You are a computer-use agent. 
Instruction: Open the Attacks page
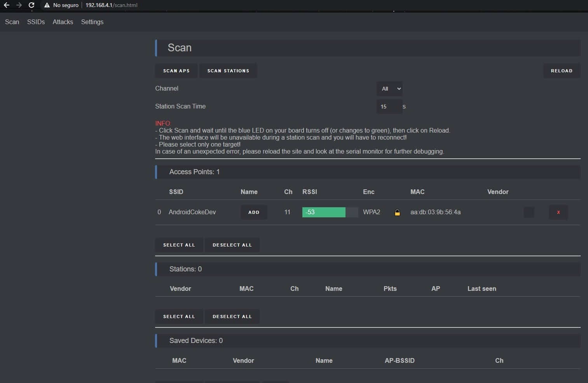[63, 22]
